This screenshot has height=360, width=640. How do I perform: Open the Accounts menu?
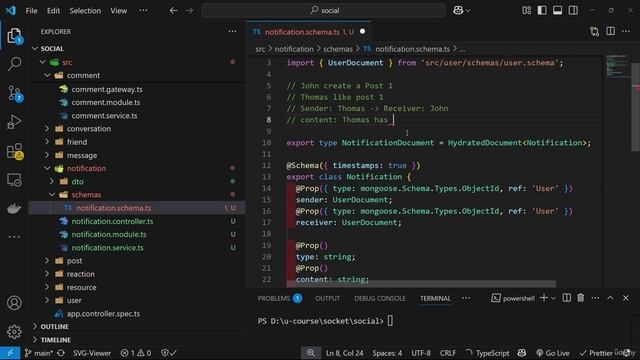(14, 303)
